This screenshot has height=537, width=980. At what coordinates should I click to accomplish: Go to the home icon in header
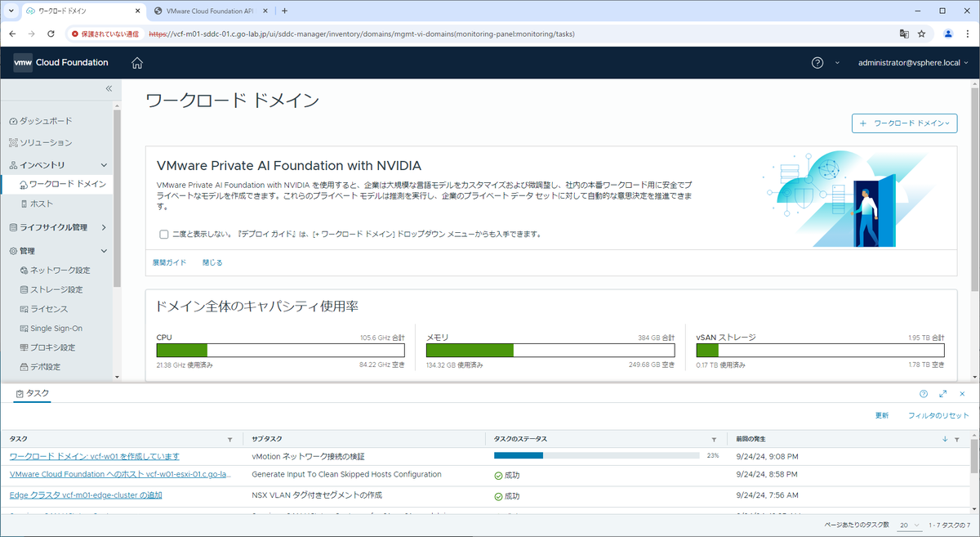137,63
